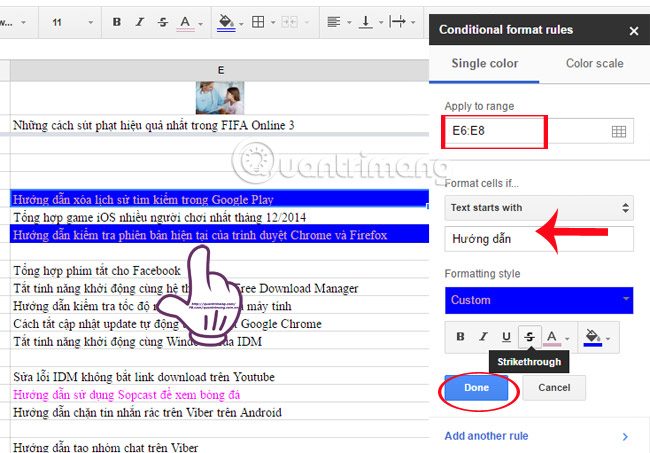Click the borders icon
Image resolution: width=650 pixels, height=453 pixels.
(258, 22)
